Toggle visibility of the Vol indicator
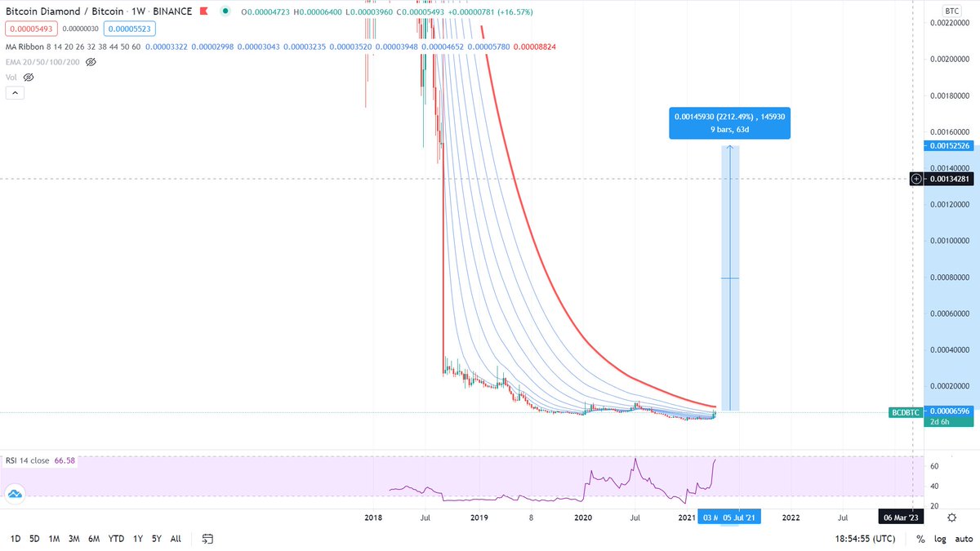980x551 pixels. pyautogui.click(x=29, y=77)
